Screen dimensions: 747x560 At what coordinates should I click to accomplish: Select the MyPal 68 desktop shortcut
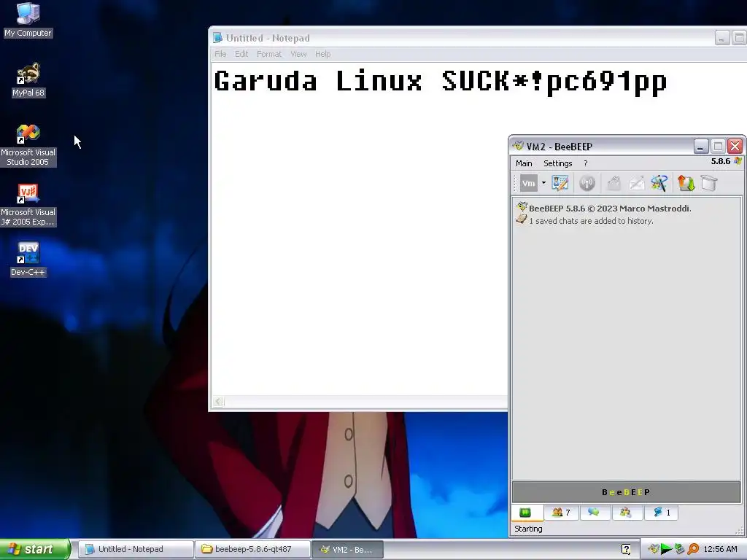pyautogui.click(x=28, y=80)
